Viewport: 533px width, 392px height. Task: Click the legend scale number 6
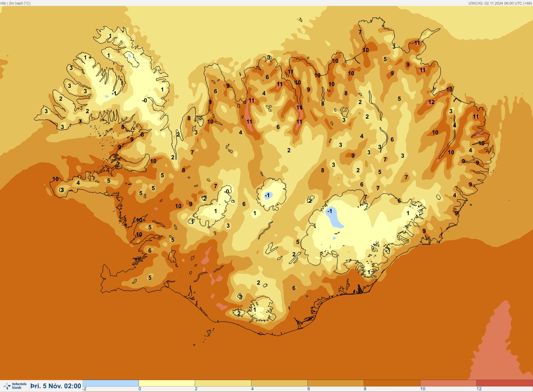click(309, 389)
